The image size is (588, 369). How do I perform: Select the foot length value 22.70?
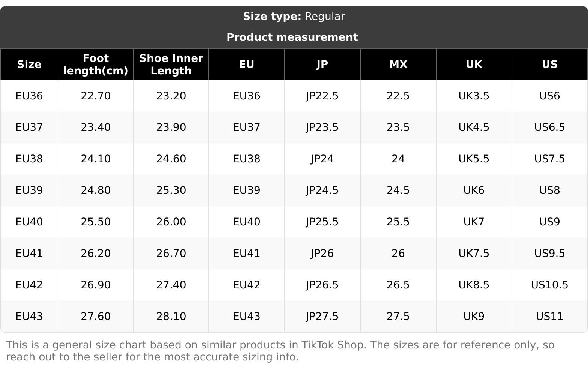96,96
